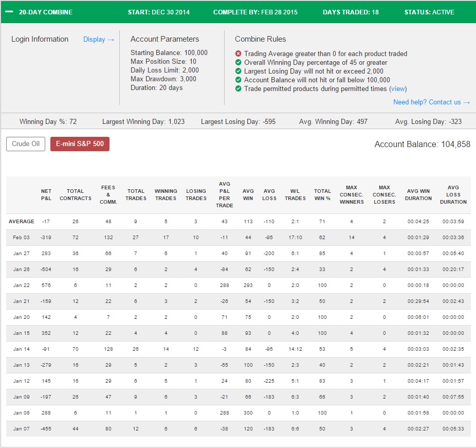Click the Daily Loss Limit: 2,000 parameter
Image resolution: width=476 pixels, height=448 pixels.
point(164,70)
